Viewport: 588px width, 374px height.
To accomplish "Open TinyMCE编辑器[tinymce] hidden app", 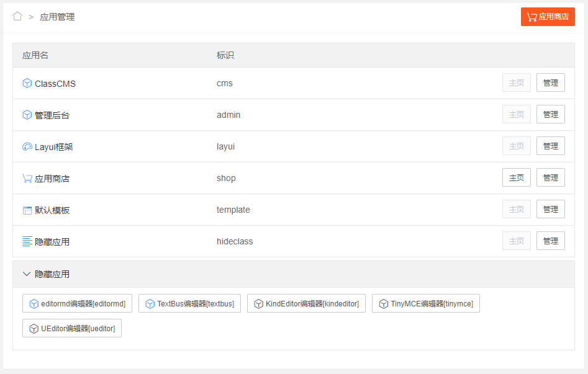I will click(425, 303).
